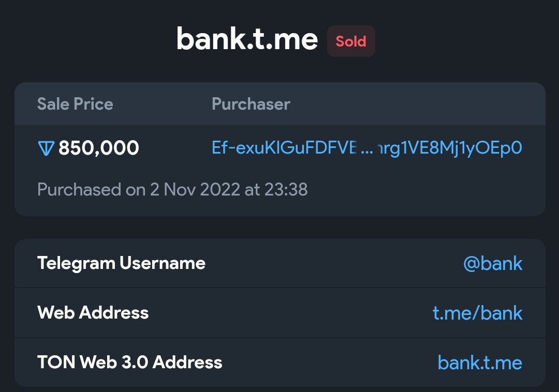Open bank.t.me TON Web 3.0 link
The image size is (559, 392).
click(480, 363)
